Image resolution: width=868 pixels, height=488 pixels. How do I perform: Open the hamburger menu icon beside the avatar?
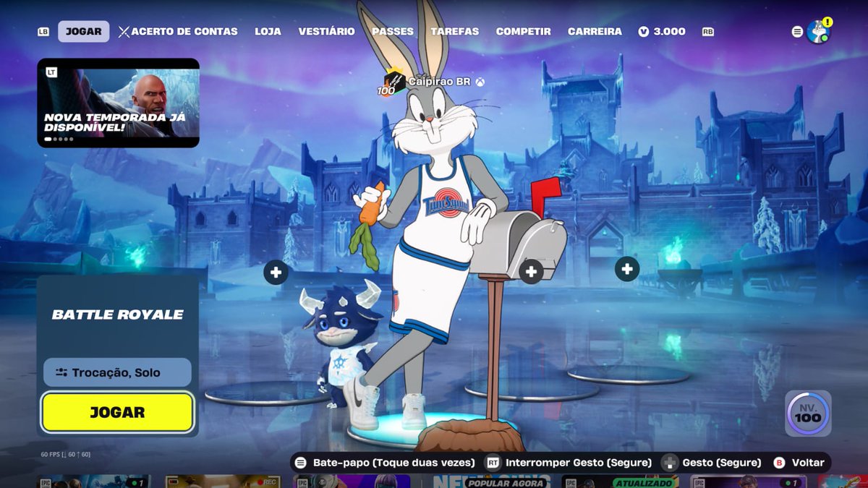point(797,32)
